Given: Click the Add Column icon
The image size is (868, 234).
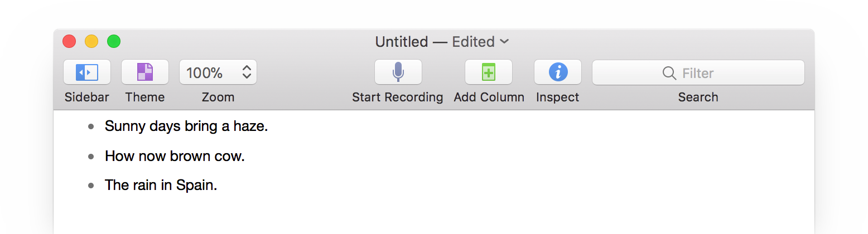Looking at the screenshot, I should tap(489, 72).
